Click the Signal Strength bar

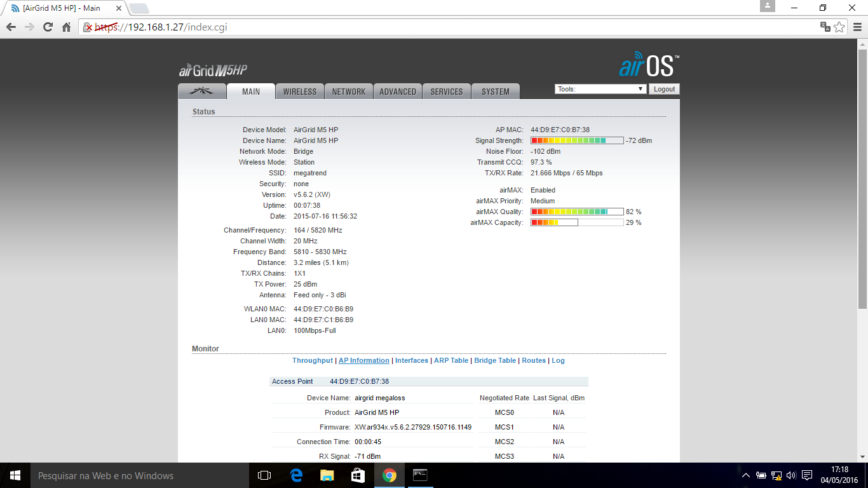tap(577, 140)
